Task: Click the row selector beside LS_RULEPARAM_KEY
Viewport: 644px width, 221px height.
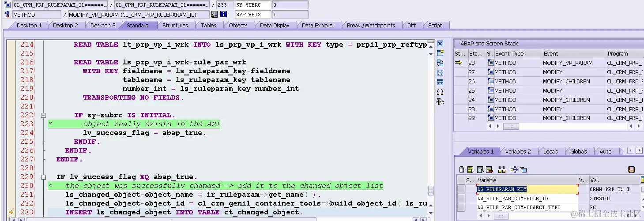Action: coord(461,189)
